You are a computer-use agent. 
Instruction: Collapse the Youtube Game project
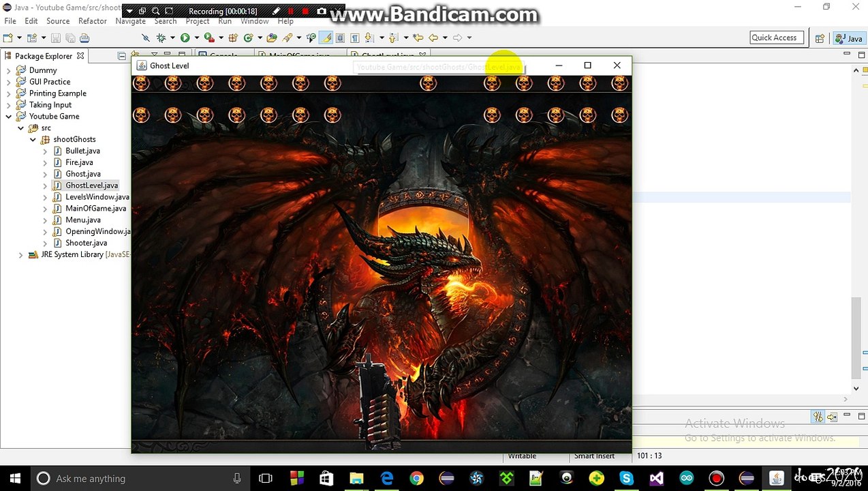point(8,117)
